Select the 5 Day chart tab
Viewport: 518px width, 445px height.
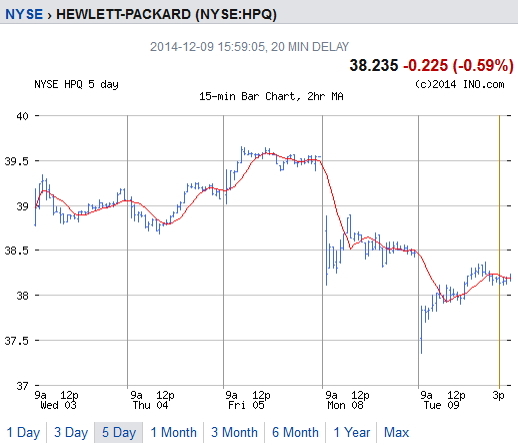click(119, 432)
